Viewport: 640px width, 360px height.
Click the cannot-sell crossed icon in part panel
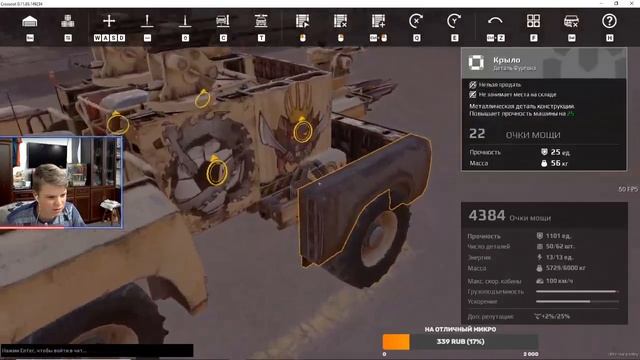[x=473, y=84]
